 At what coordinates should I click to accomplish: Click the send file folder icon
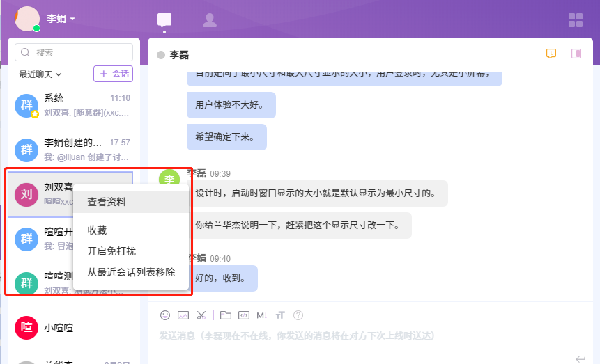pos(226,315)
